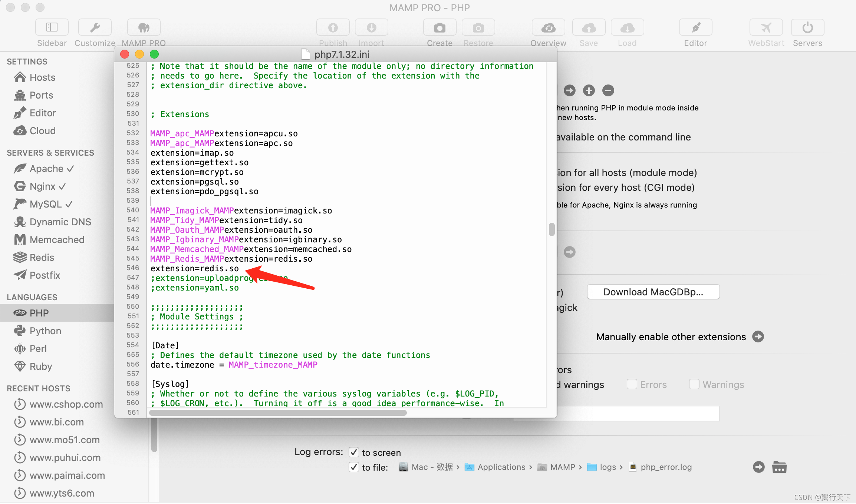856x504 pixels.
Task: Click the plus button to add an entry
Action: click(x=589, y=90)
